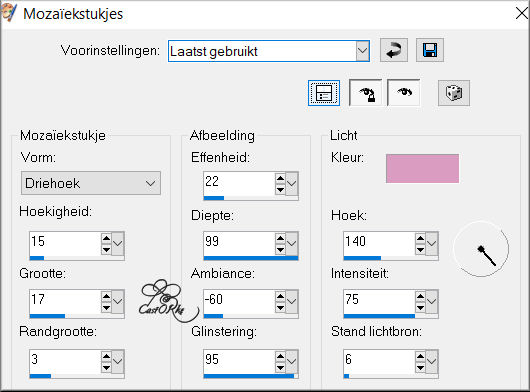Expand the Intensiteit slider dropdown arrow
Viewport: 530px width, 392px height.
431,301
